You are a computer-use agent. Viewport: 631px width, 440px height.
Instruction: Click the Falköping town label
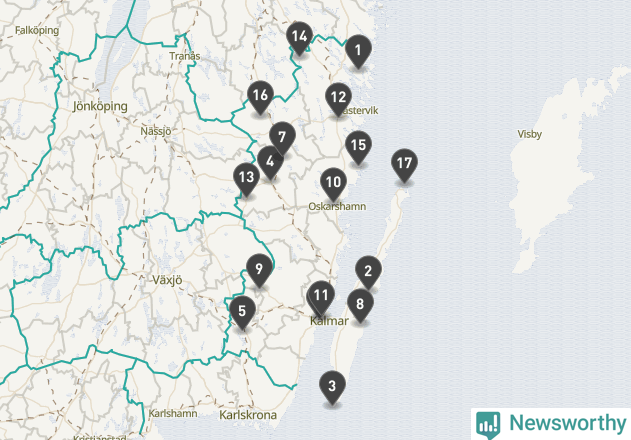pyautogui.click(x=37, y=31)
